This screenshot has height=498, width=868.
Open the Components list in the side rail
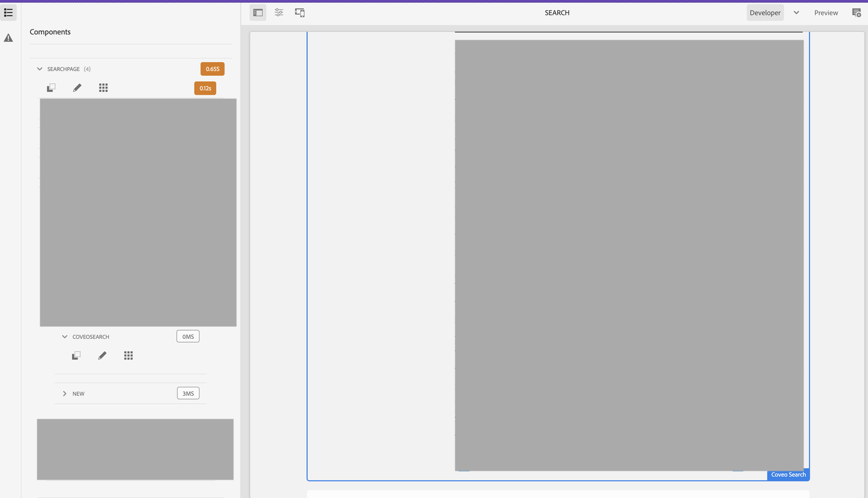click(x=8, y=12)
